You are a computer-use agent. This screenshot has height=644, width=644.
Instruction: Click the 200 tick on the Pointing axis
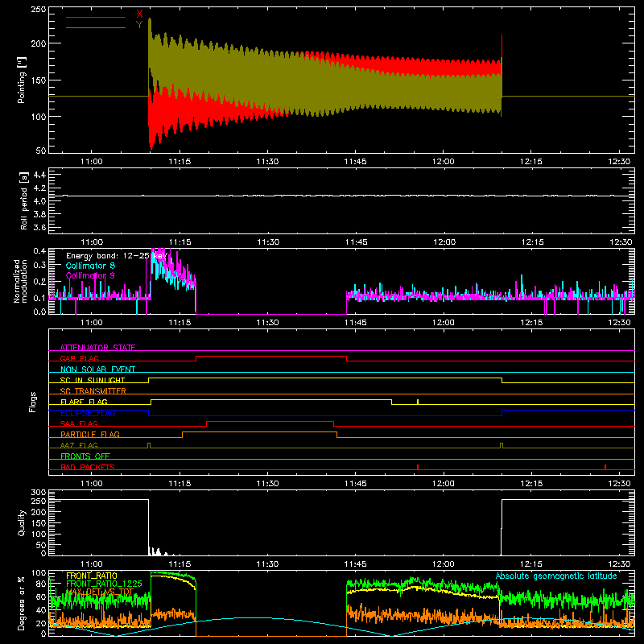click(39, 43)
